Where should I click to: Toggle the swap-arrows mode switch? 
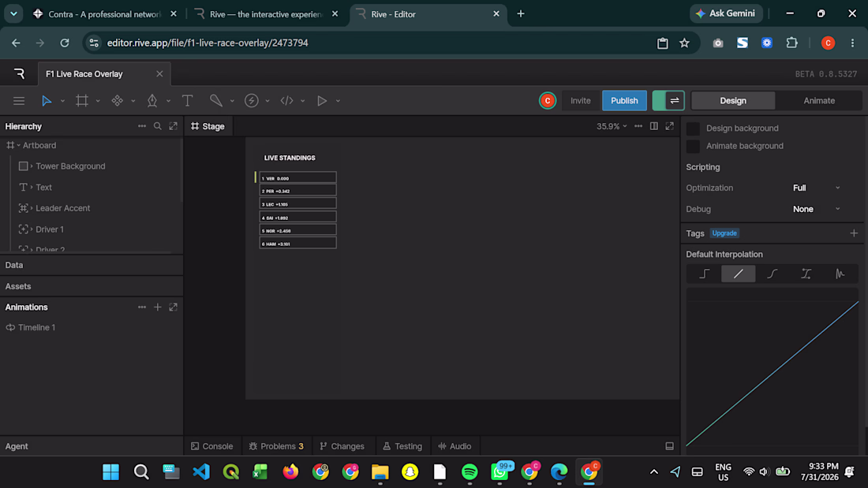(668, 101)
